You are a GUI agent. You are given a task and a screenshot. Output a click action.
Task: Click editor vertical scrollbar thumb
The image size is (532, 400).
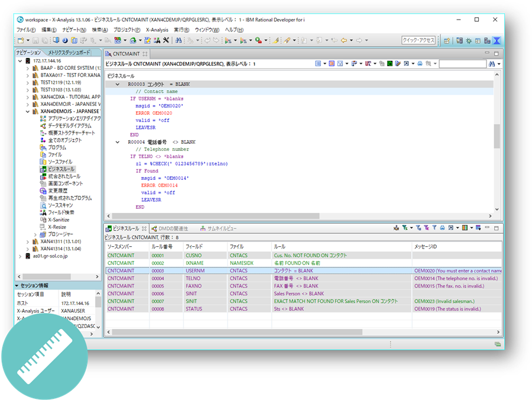(497, 136)
